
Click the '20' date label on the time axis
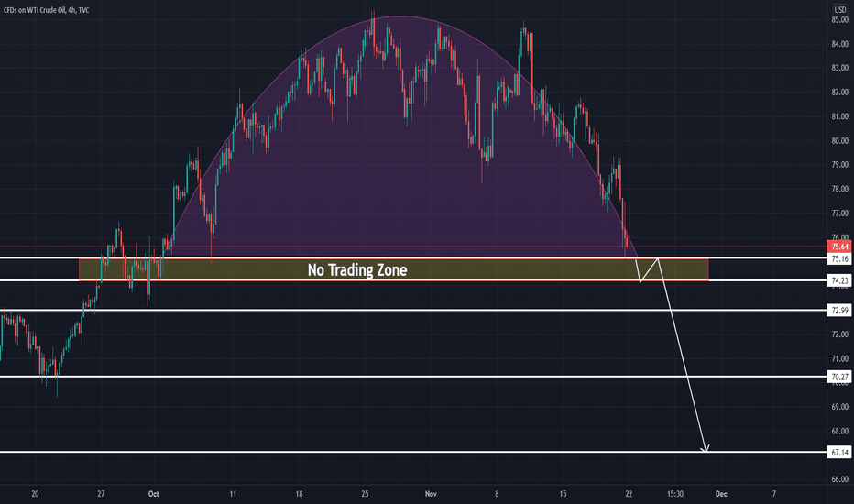35,494
